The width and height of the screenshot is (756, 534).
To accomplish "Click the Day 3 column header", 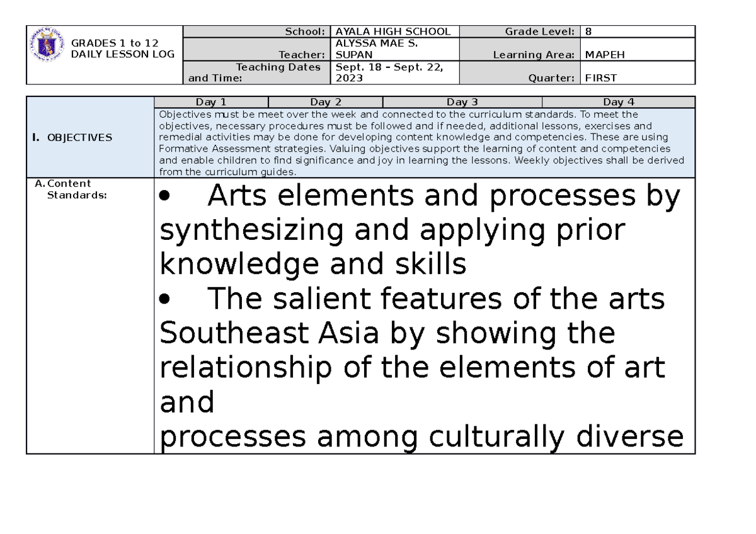I will pos(462,101).
